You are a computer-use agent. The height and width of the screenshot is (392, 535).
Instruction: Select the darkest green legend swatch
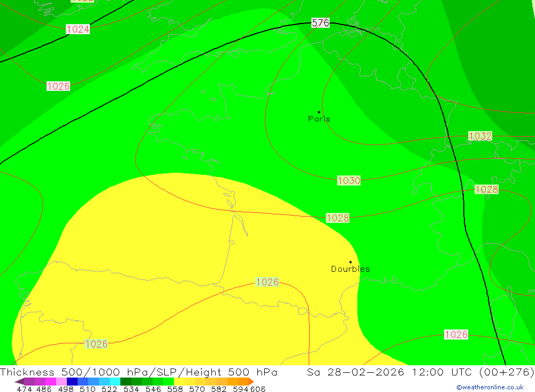point(126,381)
